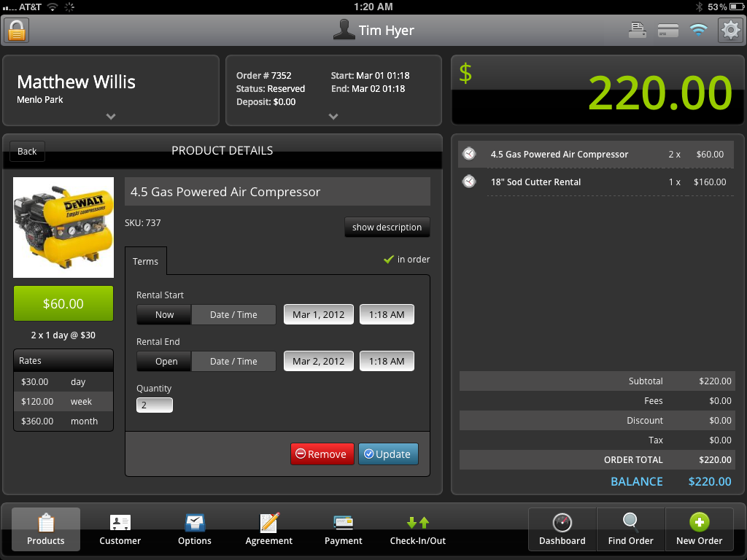Click show description button
747x560 pixels.
pos(387,227)
